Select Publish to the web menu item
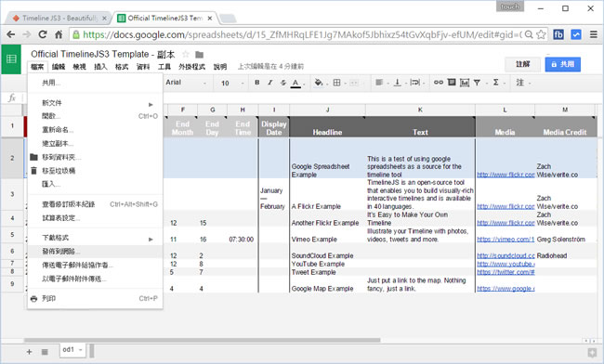 [95, 252]
